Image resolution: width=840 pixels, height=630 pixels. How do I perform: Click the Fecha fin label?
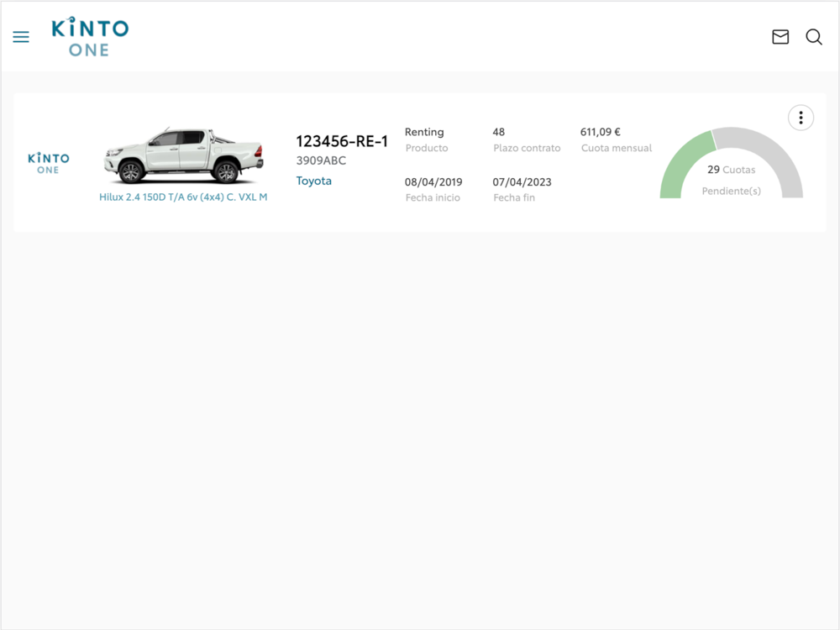click(x=514, y=197)
